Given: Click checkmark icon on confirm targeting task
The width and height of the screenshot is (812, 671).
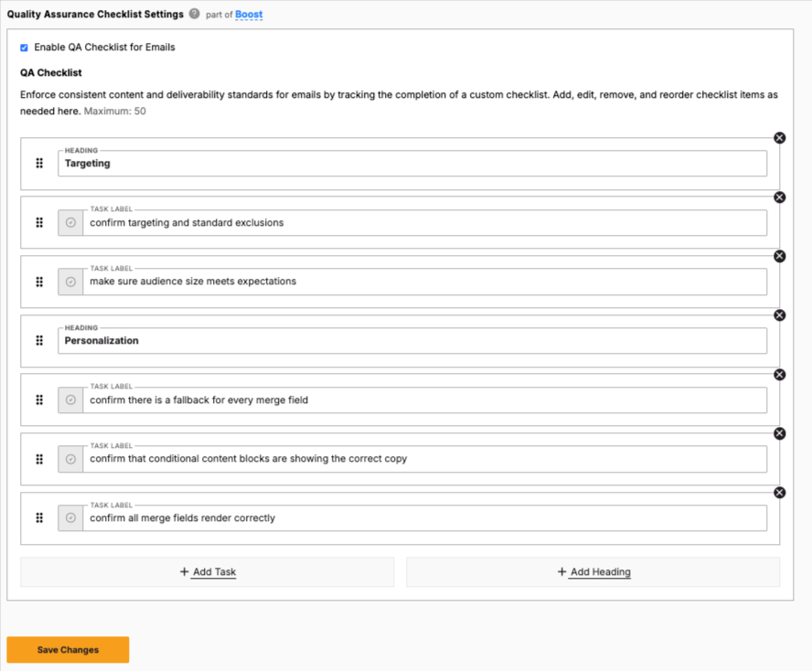Looking at the screenshot, I should (x=70, y=223).
